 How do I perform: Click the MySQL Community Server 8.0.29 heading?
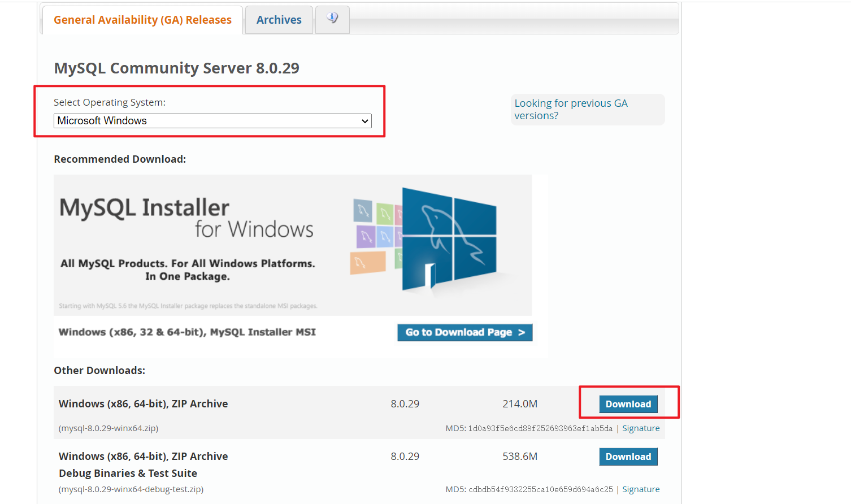(176, 68)
